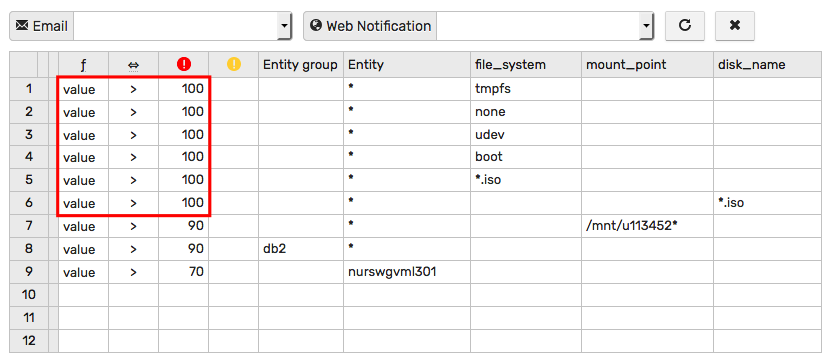Click the yellow warning threshold column icon
This screenshot has height=361, width=831.
pyautogui.click(x=234, y=65)
